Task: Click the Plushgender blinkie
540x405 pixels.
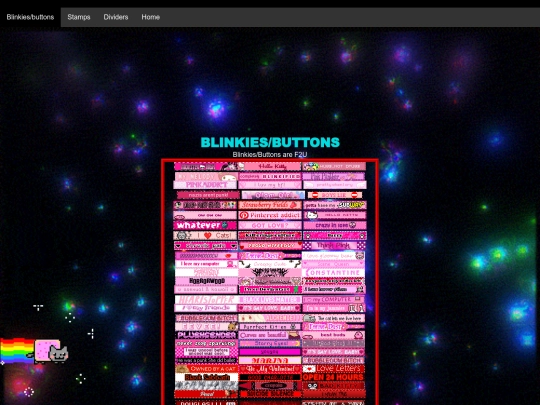Action: (206, 335)
